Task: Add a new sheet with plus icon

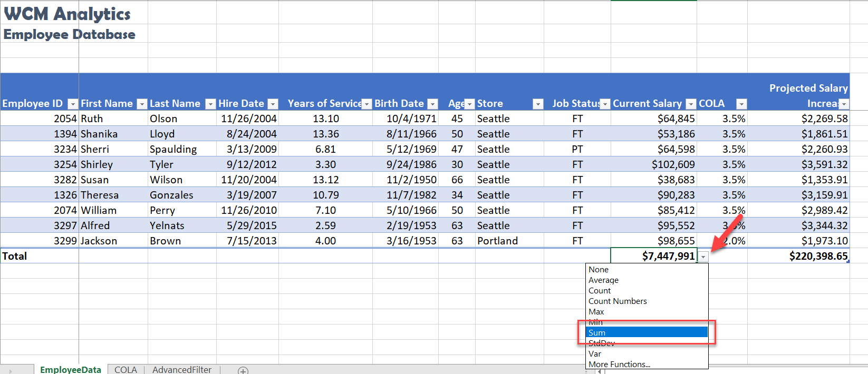Action: point(243,370)
